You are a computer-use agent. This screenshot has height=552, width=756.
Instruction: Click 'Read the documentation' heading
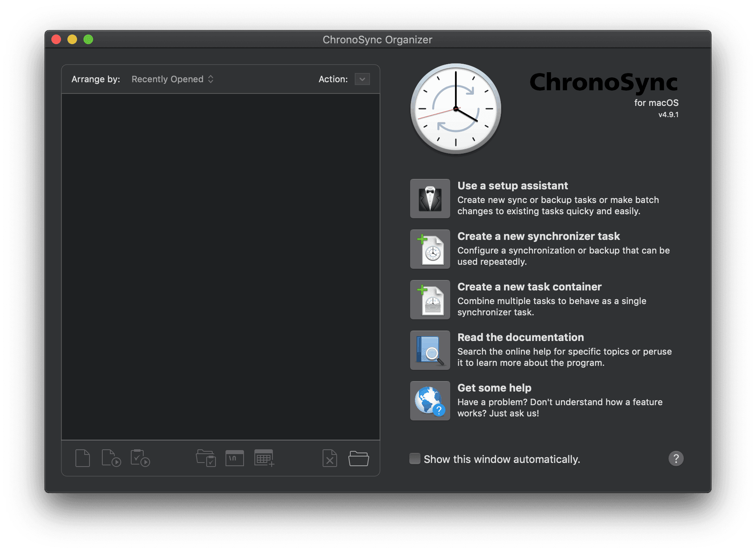coord(521,337)
